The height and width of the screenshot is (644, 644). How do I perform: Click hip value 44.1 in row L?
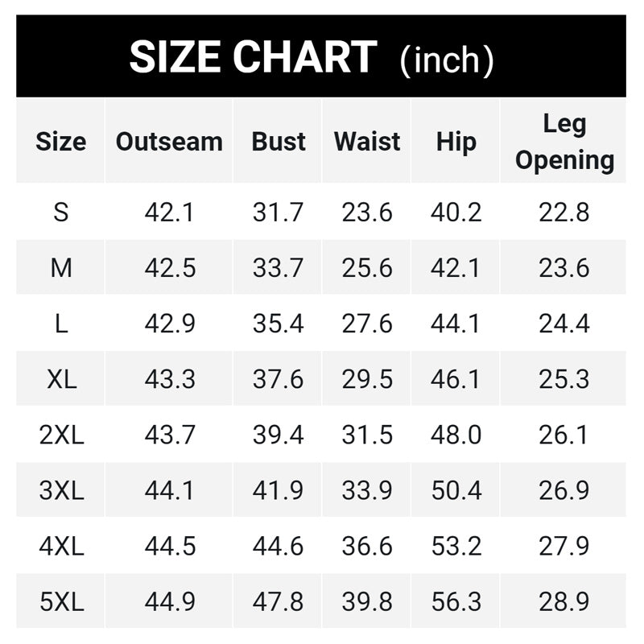click(x=456, y=324)
